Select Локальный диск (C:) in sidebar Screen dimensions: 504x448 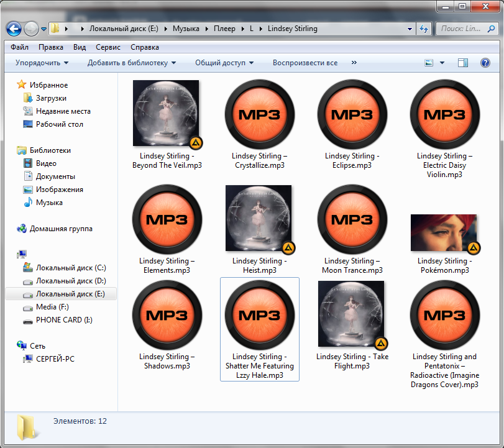[x=71, y=268]
